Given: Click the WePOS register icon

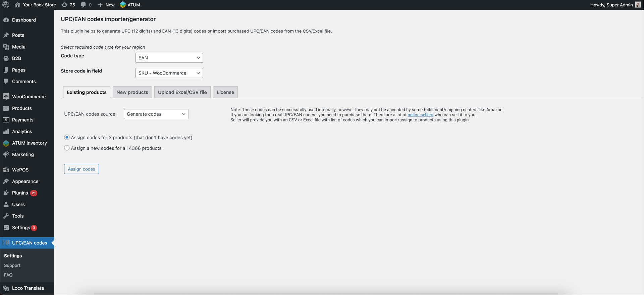Looking at the screenshot, I should click(x=6, y=170).
